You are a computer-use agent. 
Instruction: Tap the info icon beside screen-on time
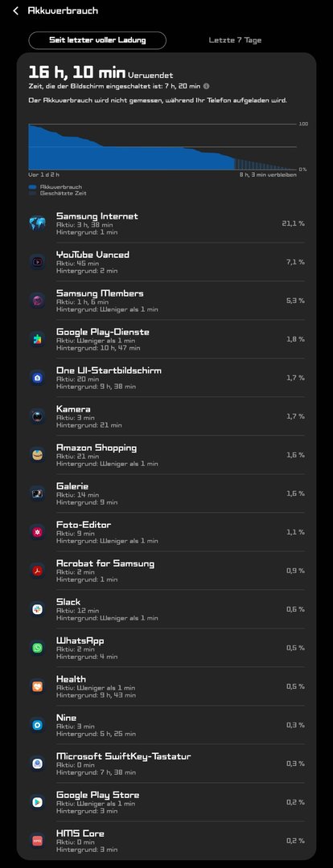[x=206, y=86]
